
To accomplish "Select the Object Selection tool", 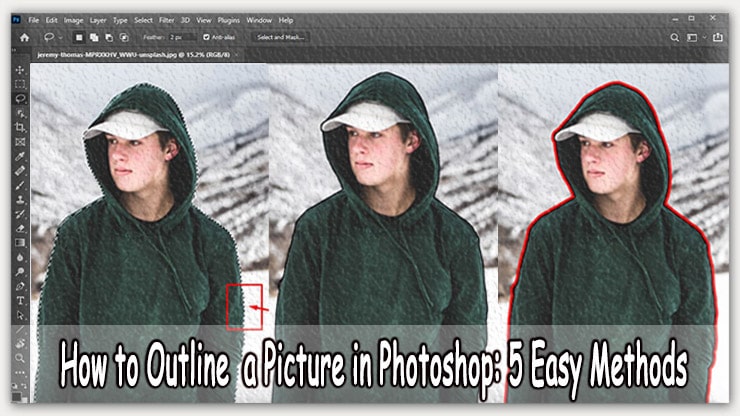I will tap(20, 113).
